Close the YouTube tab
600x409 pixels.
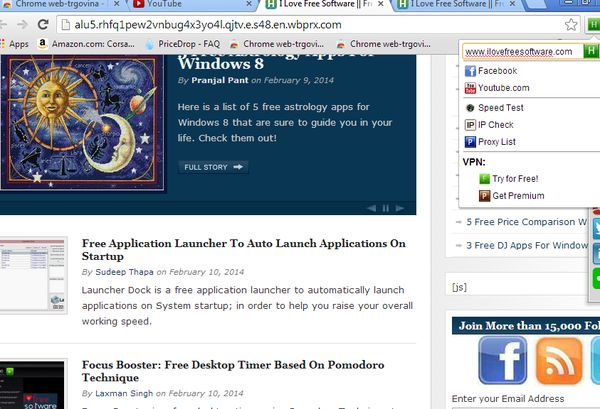coord(249,4)
